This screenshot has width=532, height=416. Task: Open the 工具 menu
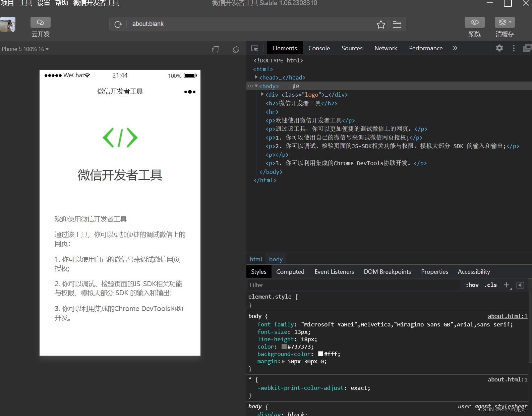click(25, 3)
